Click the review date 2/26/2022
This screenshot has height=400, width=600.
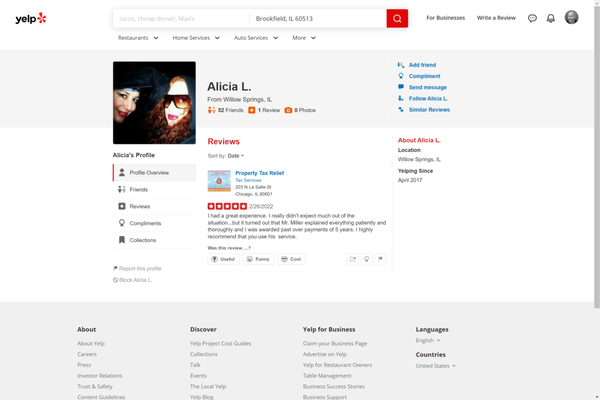pos(261,206)
